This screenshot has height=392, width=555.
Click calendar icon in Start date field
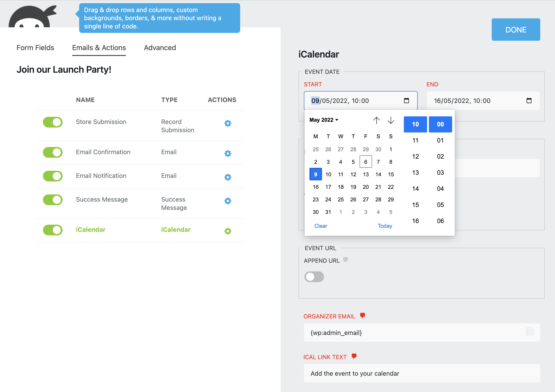coord(406,101)
